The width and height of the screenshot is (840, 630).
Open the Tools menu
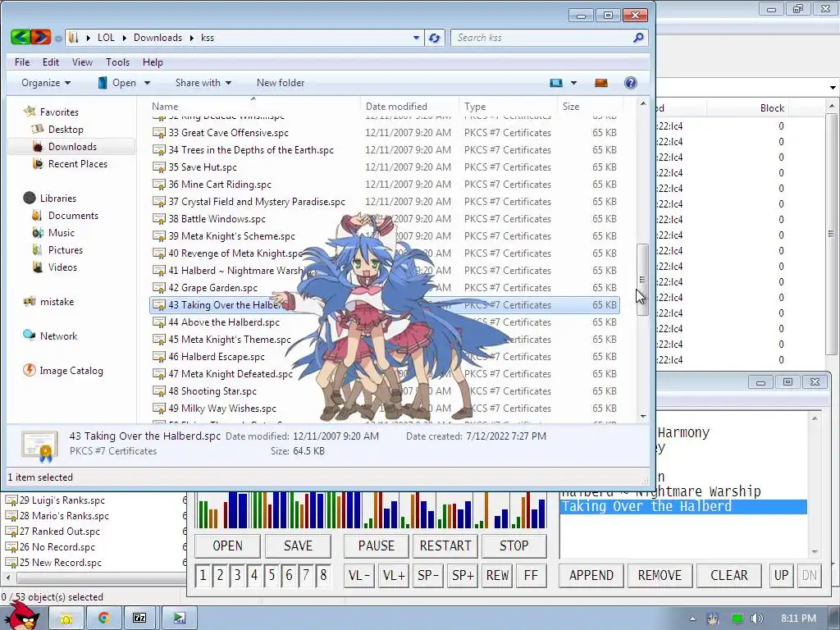(117, 62)
